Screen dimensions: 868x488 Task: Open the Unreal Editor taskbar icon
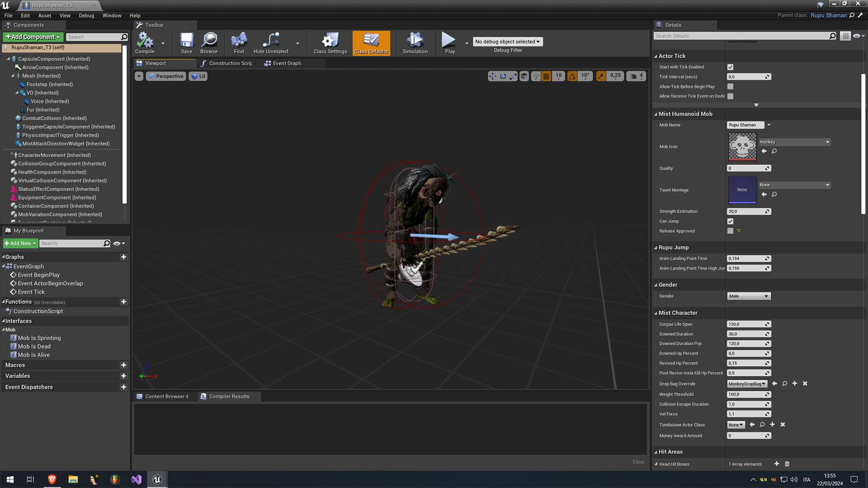coord(157,479)
